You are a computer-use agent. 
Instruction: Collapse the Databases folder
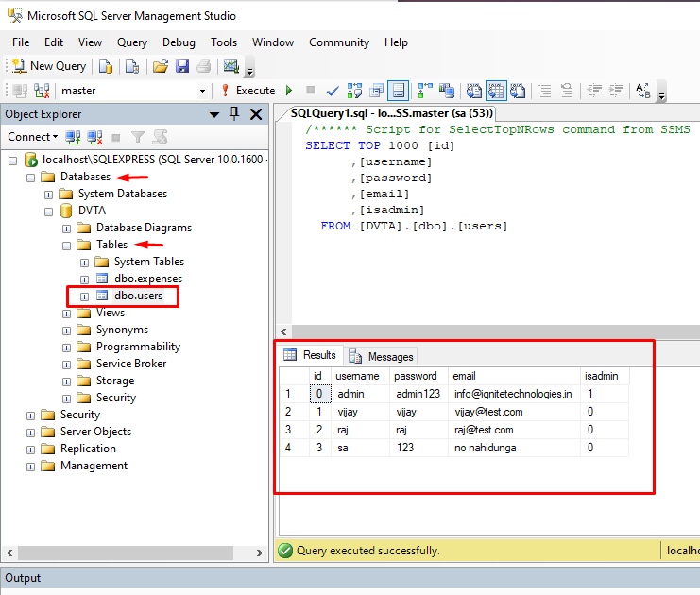(30, 178)
